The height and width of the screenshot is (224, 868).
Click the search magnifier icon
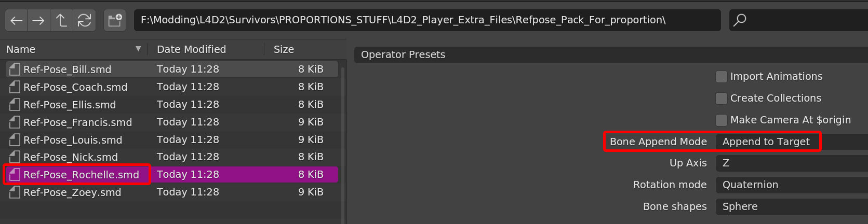point(740,20)
